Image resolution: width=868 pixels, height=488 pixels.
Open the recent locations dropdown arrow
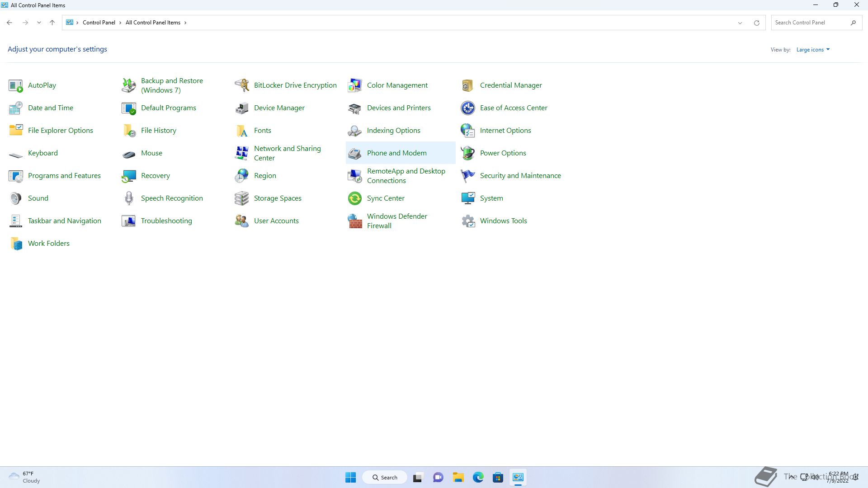39,23
